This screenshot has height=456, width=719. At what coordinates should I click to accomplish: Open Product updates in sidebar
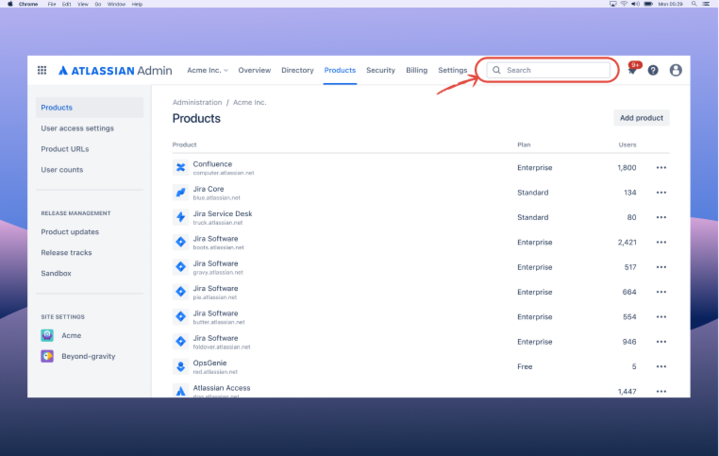tap(70, 232)
